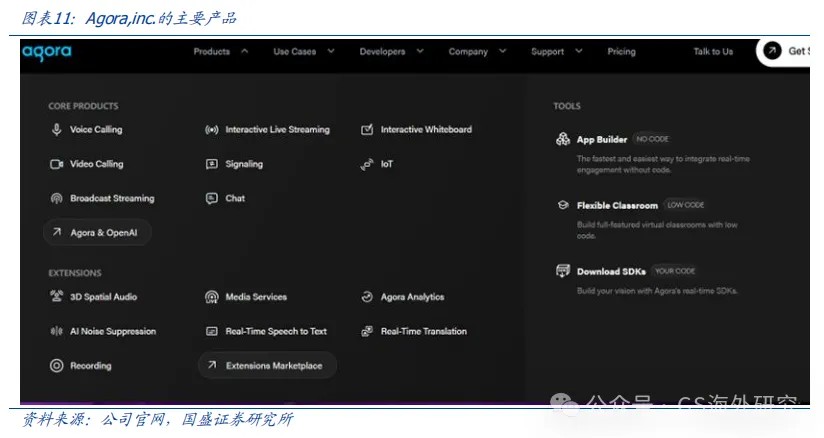Click the Interactive Live Streaming icon
824x438 pixels.
(x=212, y=129)
